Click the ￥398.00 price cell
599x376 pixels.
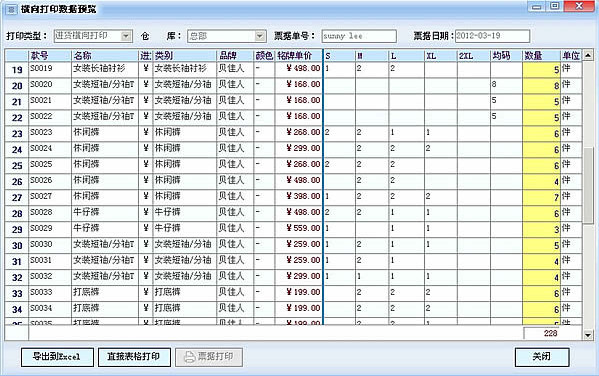[298, 197]
